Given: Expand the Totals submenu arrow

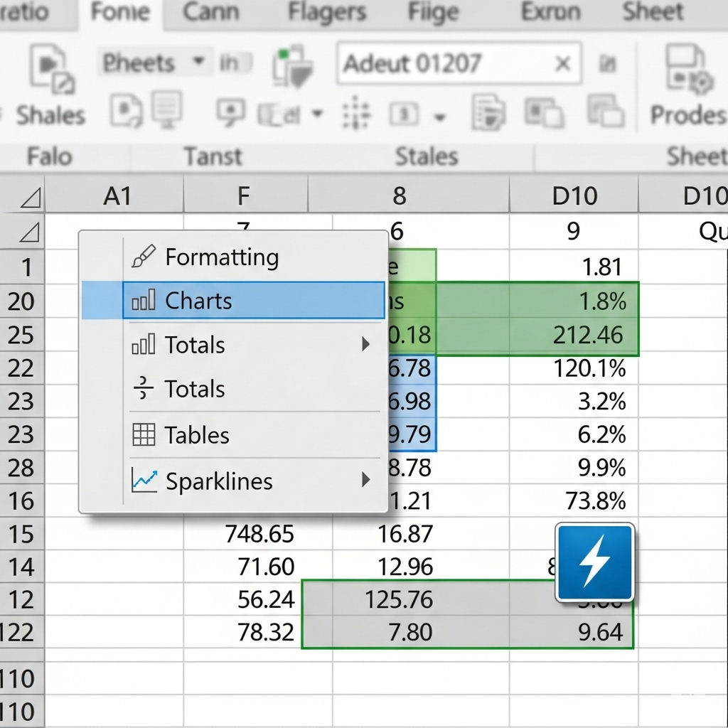Looking at the screenshot, I should click(x=367, y=344).
